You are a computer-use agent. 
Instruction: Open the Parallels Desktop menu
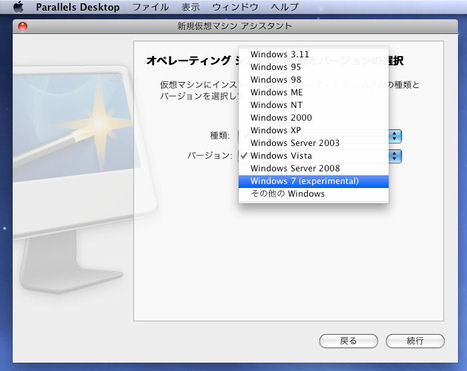coord(78,7)
